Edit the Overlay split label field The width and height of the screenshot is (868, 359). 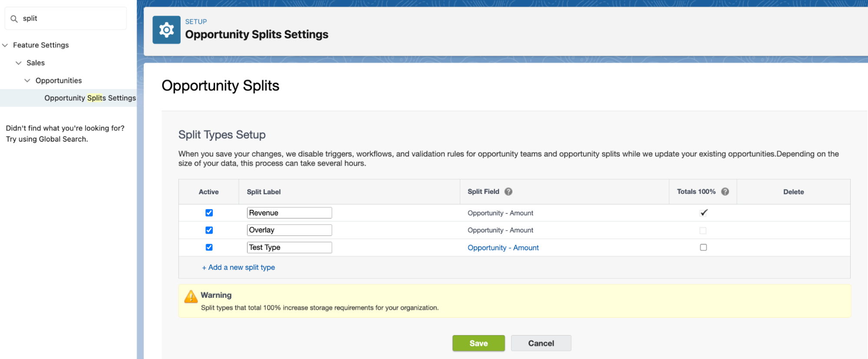click(289, 230)
